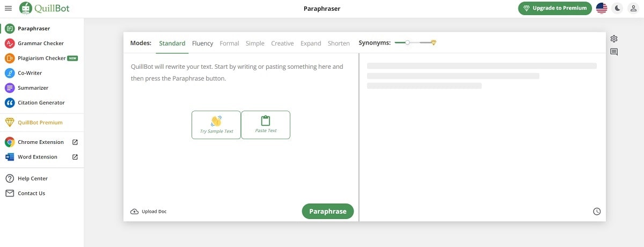Switch to Formal mode

click(229, 43)
